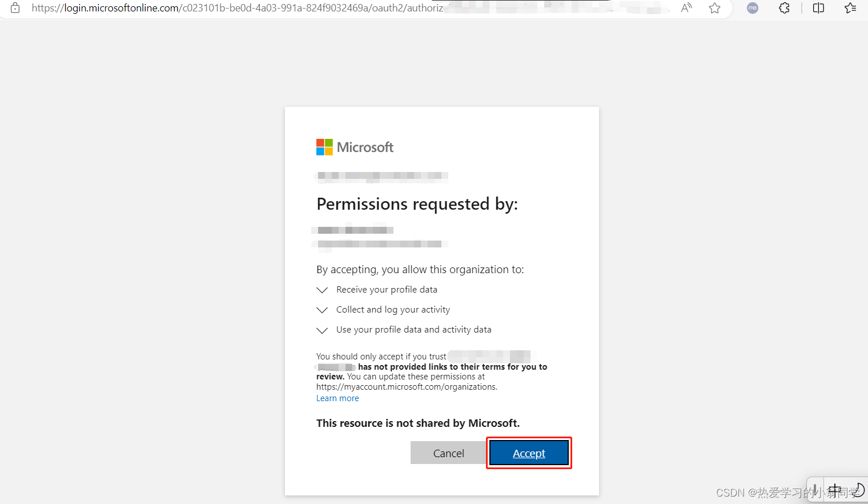Viewport: 868px width, 504px height.
Task: Click the Accept button
Action: point(529,453)
